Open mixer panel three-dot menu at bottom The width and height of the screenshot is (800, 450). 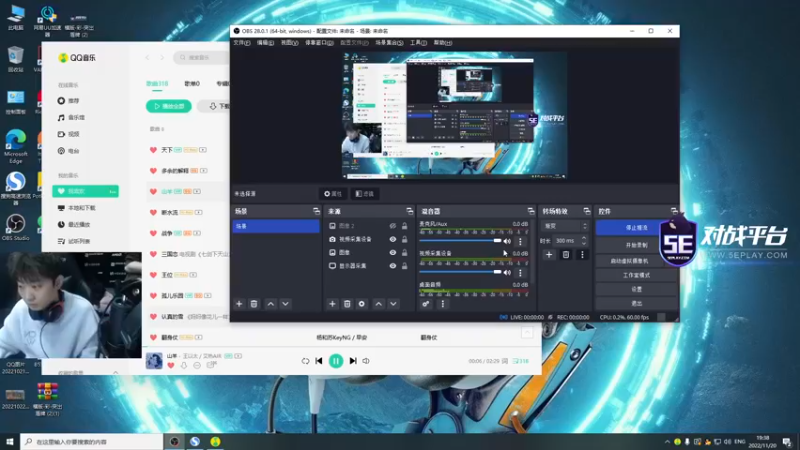[x=442, y=304]
